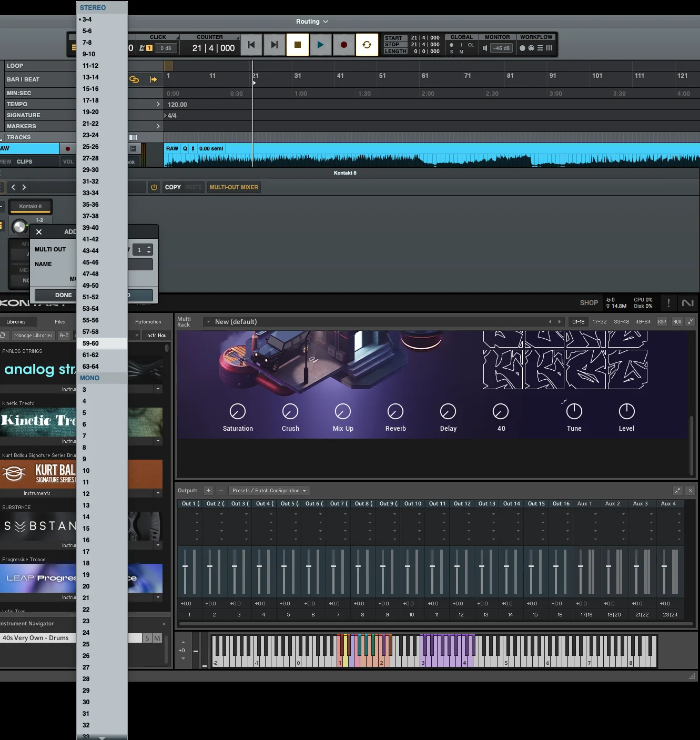
Task: Click the Kontakt warning exclamation icon
Action: [668, 303]
